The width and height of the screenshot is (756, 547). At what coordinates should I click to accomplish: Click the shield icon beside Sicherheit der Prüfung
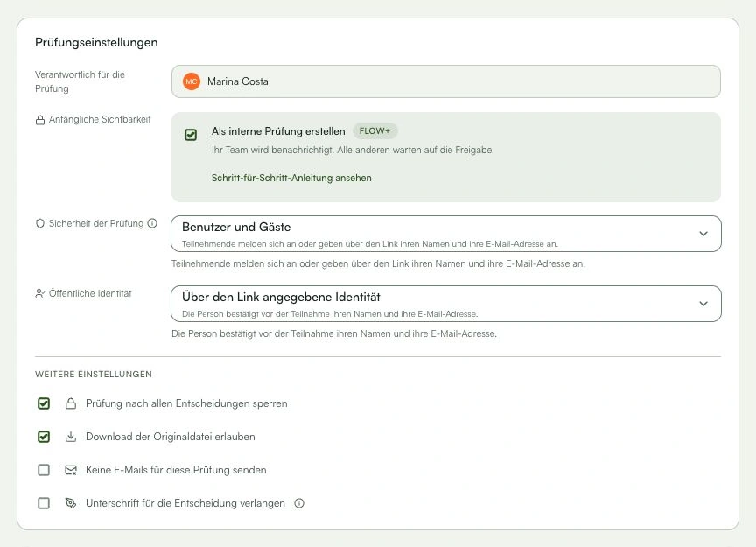(x=40, y=223)
